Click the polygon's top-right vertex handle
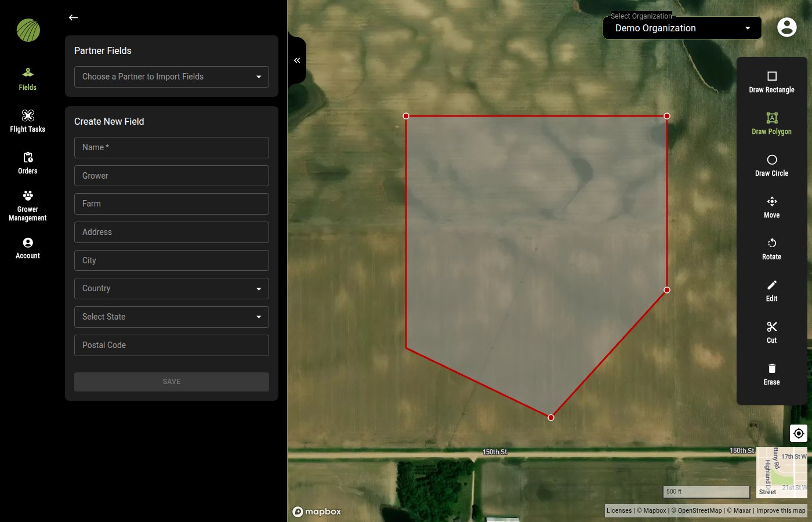812x522 pixels. coord(667,116)
